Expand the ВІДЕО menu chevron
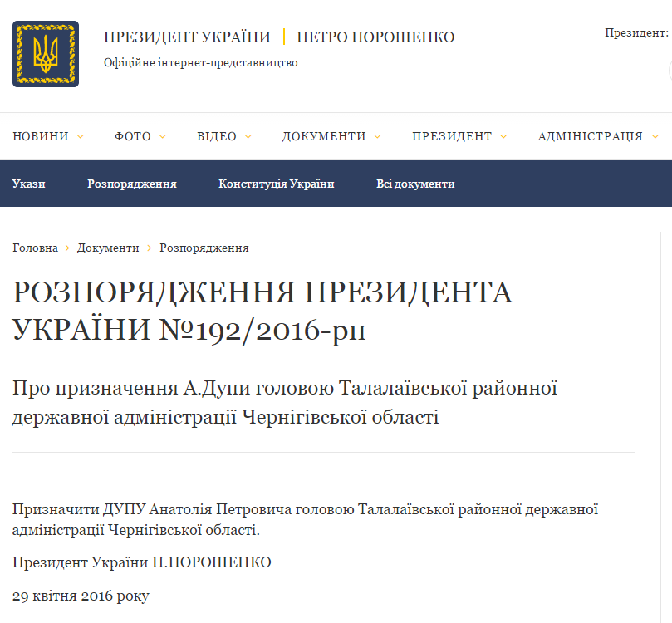The image size is (672, 623). click(x=248, y=137)
